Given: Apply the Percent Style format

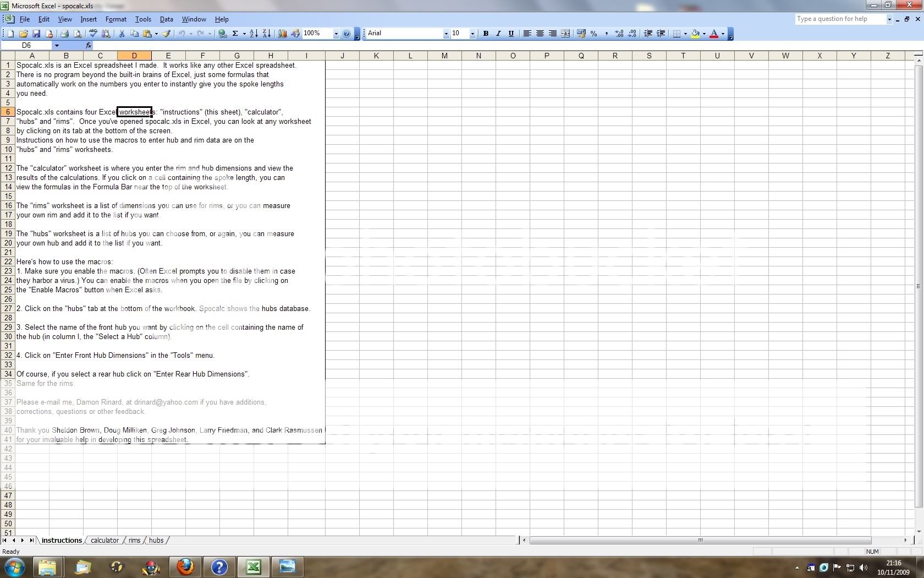Looking at the screenshot, I should [x=593, y=34].
